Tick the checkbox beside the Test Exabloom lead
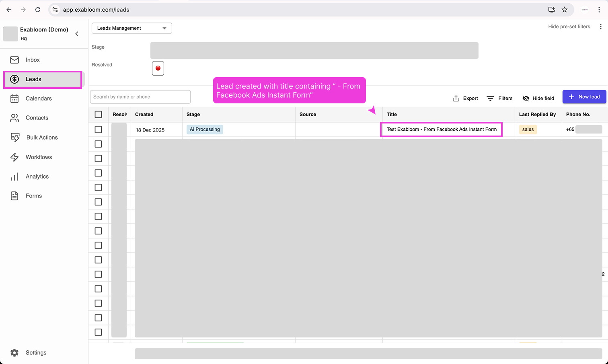This screenshot has width=608, height=364. 98,129
